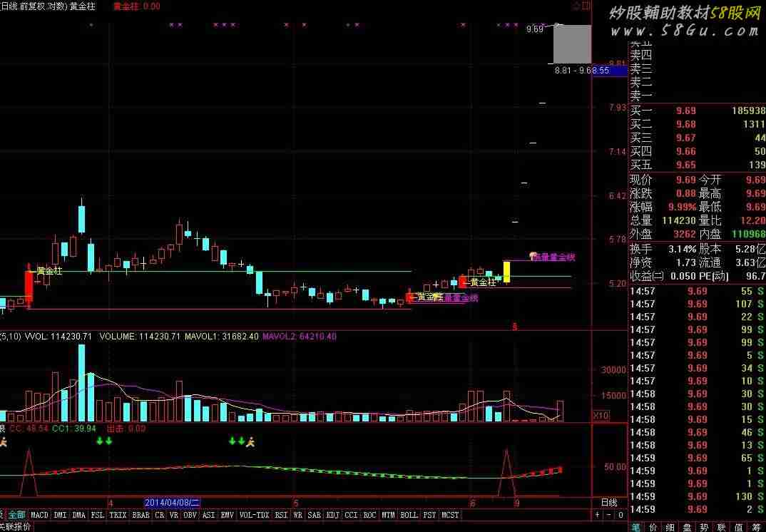Select the BRAR indicator tab
Viewport: 766px width, 532px height.
[141, 515]
